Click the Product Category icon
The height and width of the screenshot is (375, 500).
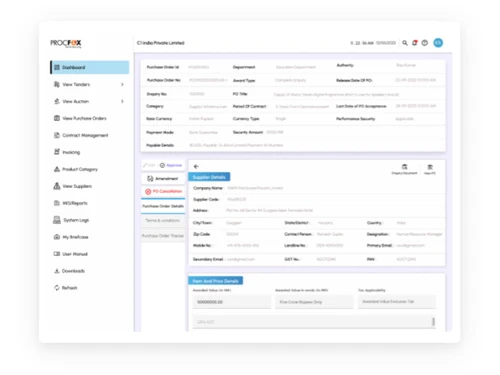(57, 169)
